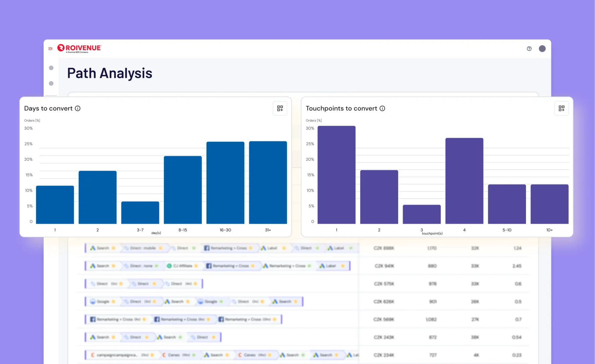Click the CZK 243K value cell

point(384,337)
